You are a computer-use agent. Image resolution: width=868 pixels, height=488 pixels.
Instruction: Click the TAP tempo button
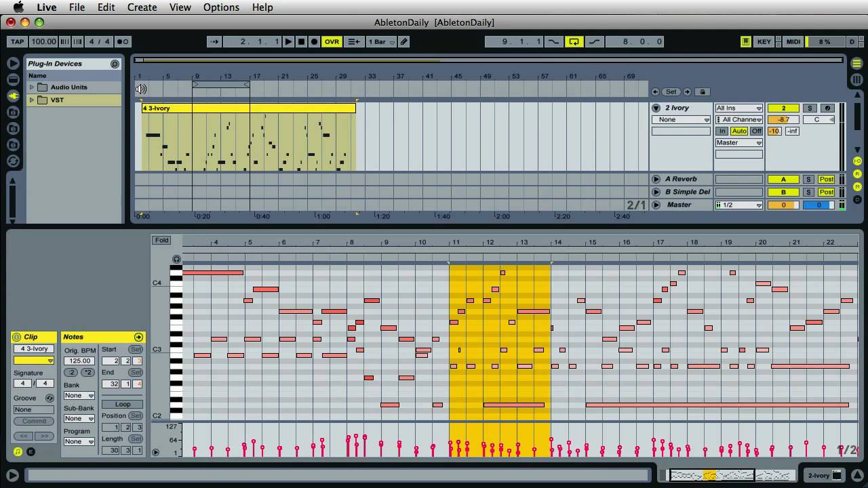(x=17, y=41)
